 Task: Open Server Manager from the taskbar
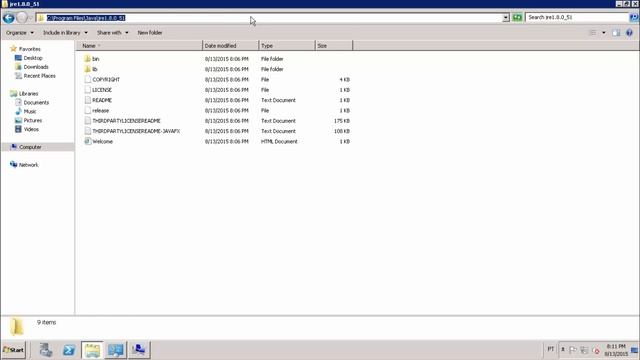46,350
